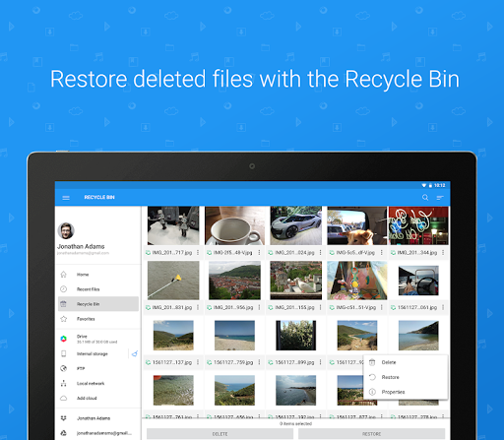
Task: Click the DELETE button at bottom
Action: (x=220, y=434)
